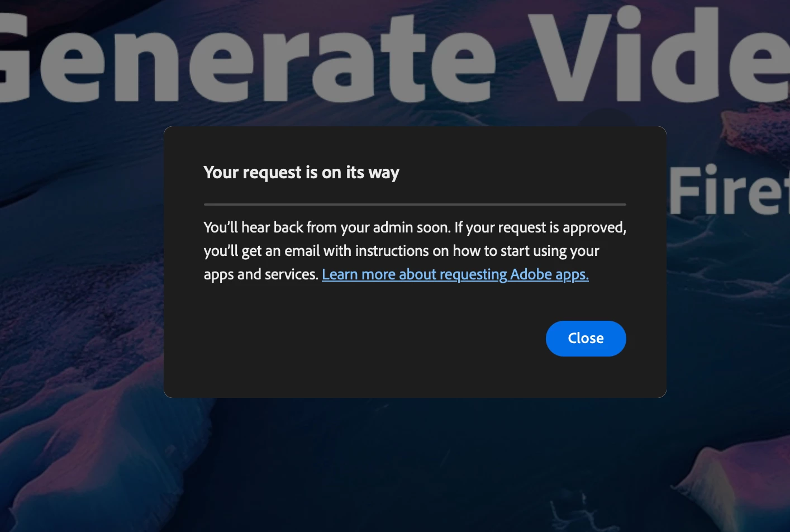Click the bare tree branches in the lower-right background
This screenshot has height=532, width=790.
(x=581, y=511)
